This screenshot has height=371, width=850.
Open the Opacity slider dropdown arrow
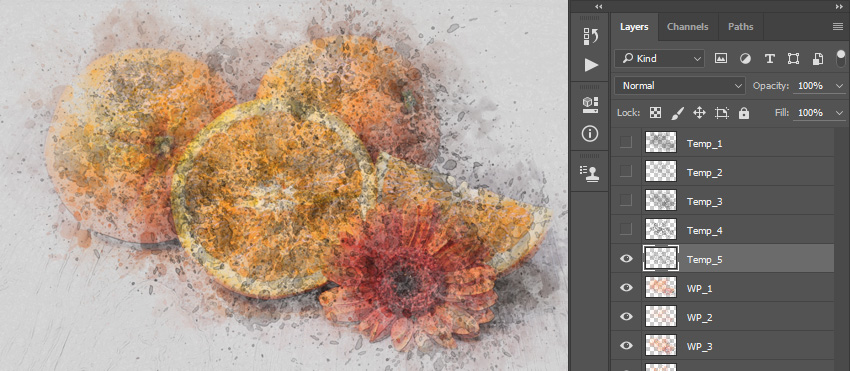pos(840,86)
